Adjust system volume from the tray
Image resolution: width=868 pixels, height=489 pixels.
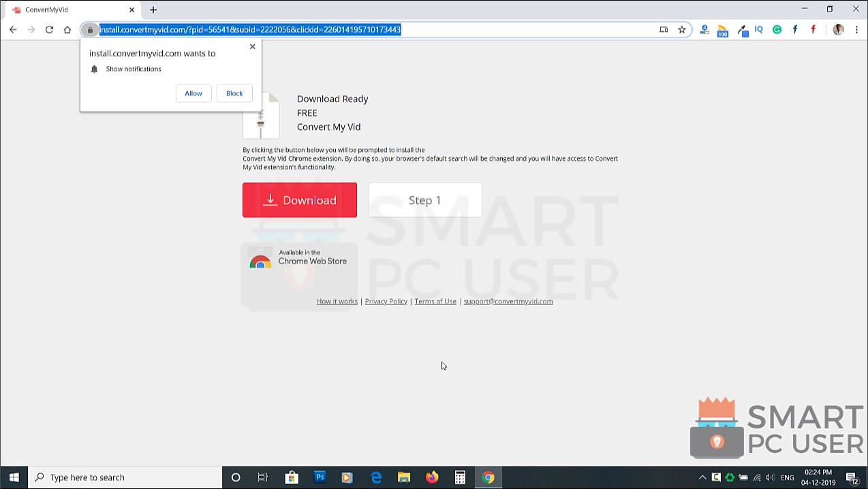point(771,477)
